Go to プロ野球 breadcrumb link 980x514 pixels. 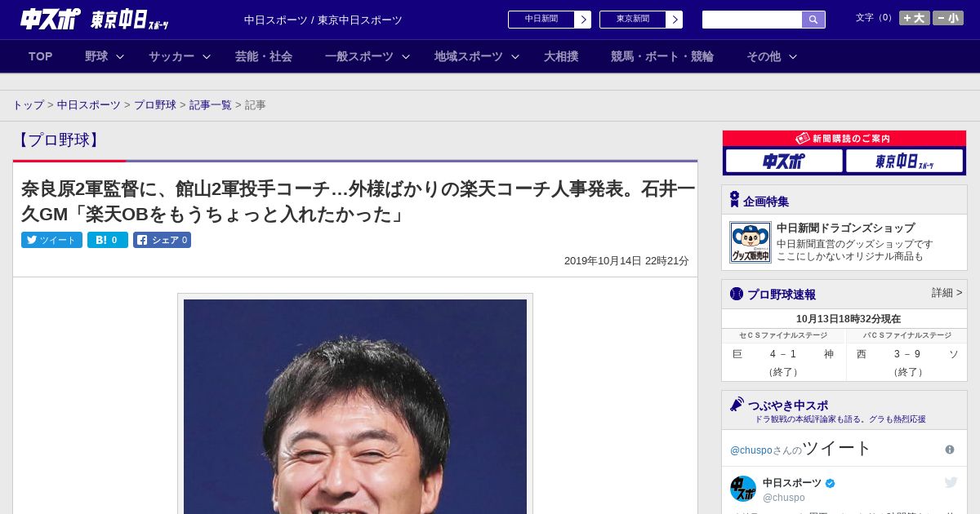(x=155, y=105)
